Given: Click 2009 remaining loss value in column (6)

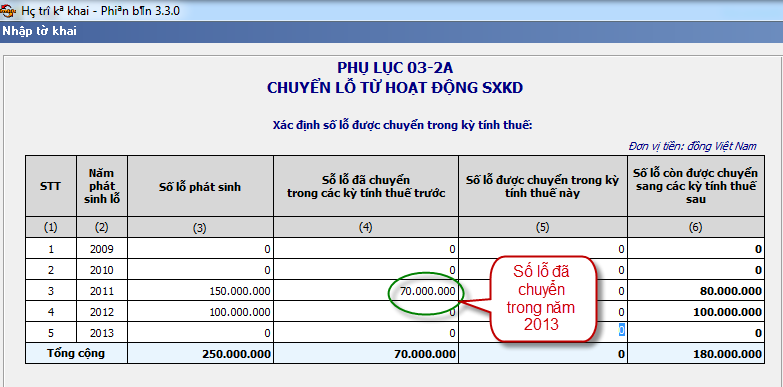Looking at the screenshot, I should coord(696,249).
